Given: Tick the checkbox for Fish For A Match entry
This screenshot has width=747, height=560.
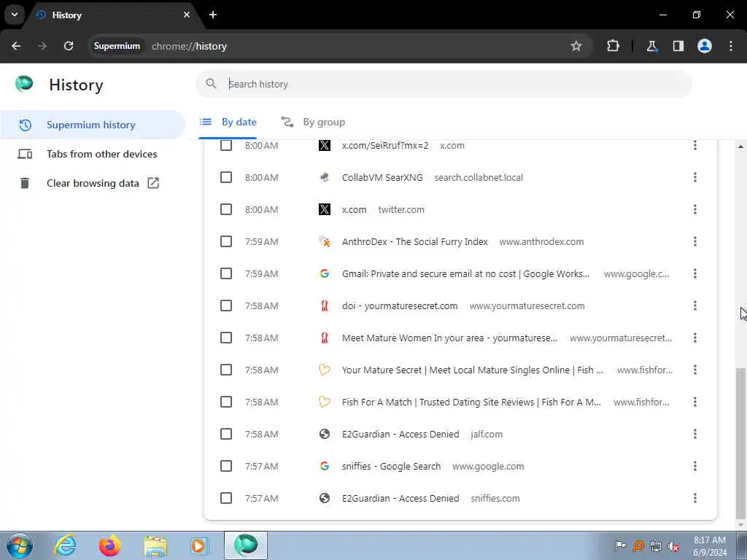Looking at the screenshot, I should tap(226, 402).
